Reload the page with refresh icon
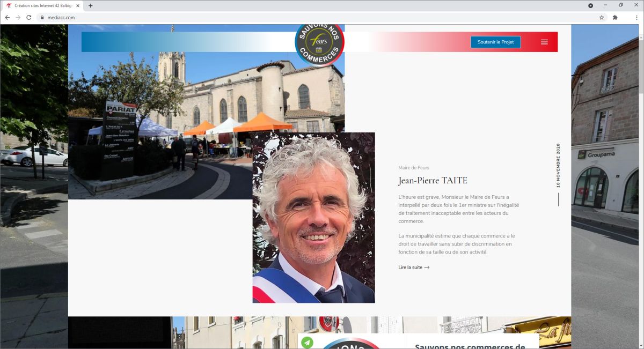The height and width of the screenshot is (349, 644). tap(29, 17)
